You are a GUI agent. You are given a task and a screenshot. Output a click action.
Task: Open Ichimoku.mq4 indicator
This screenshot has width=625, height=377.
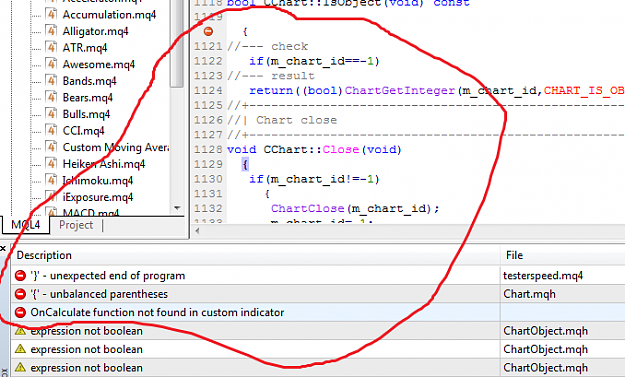pos(98,181)
